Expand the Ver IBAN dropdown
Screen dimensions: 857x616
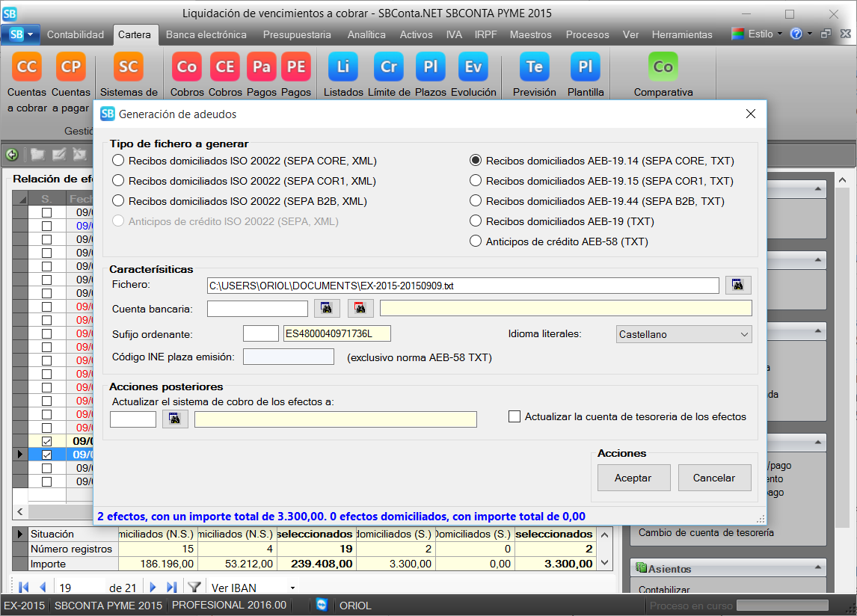pyautogui.click(x=292, y=588)
